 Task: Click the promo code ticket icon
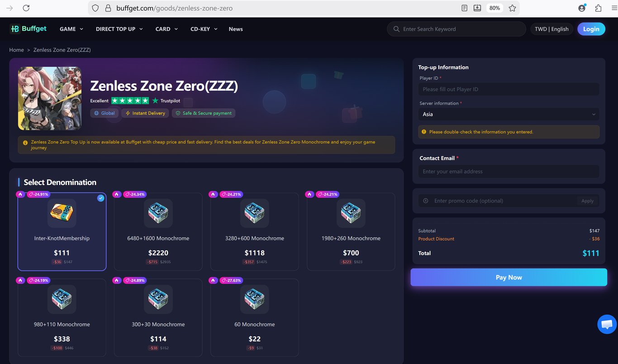pyautogui.click(x=426, y=201)
